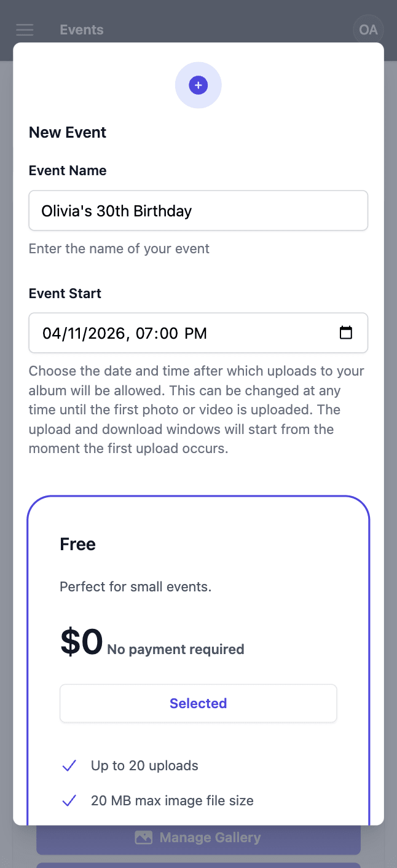Click the OA profile avatar
397x868 pixels.
(x=368, y=30)
